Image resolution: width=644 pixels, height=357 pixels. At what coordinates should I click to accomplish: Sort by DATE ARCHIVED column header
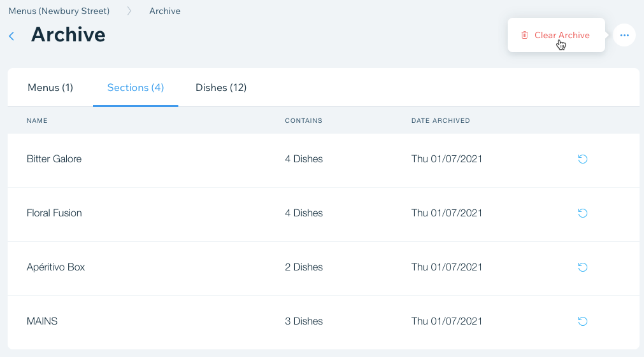[x=440, y=120]
